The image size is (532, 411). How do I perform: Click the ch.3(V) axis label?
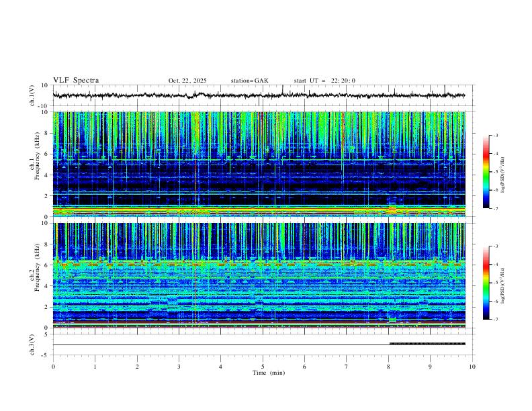pos(32,345)
